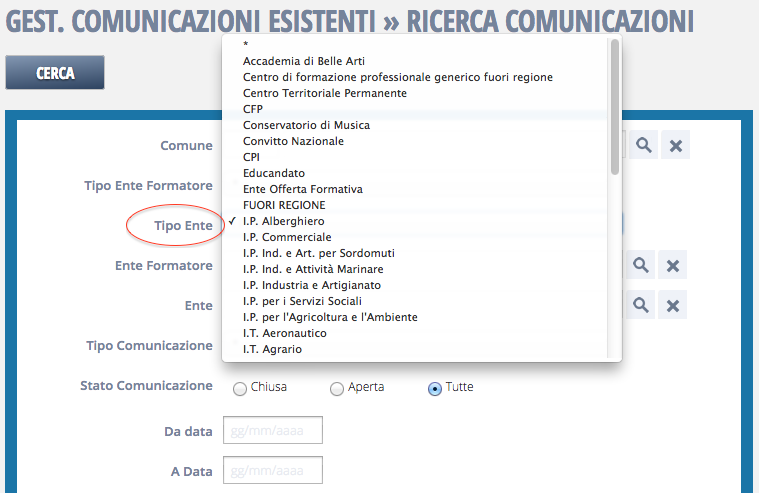Screen dimensions: 759x493
Task: Clear the Comune field with X icon
Action: 676,145
